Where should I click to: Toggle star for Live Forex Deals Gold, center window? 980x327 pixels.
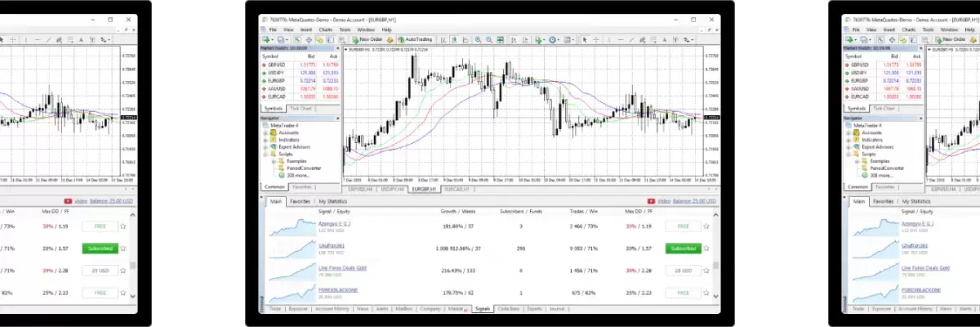(706, 270)
